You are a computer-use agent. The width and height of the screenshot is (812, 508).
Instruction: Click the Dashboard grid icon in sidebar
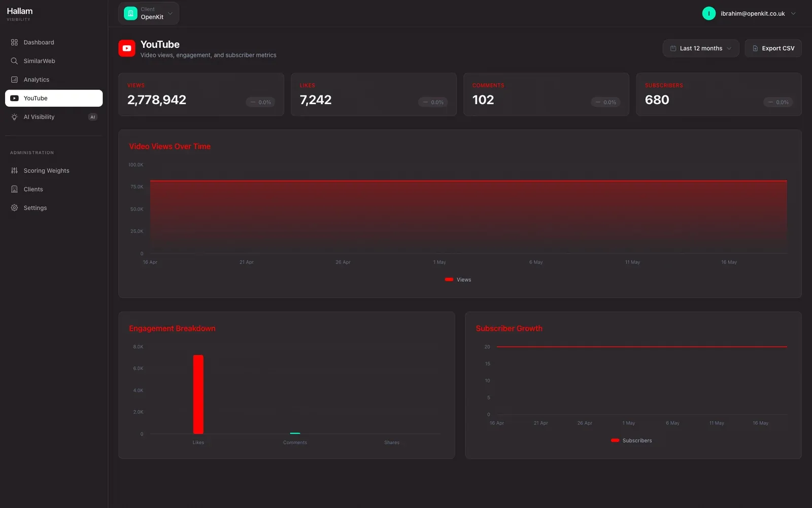point(14,42)
